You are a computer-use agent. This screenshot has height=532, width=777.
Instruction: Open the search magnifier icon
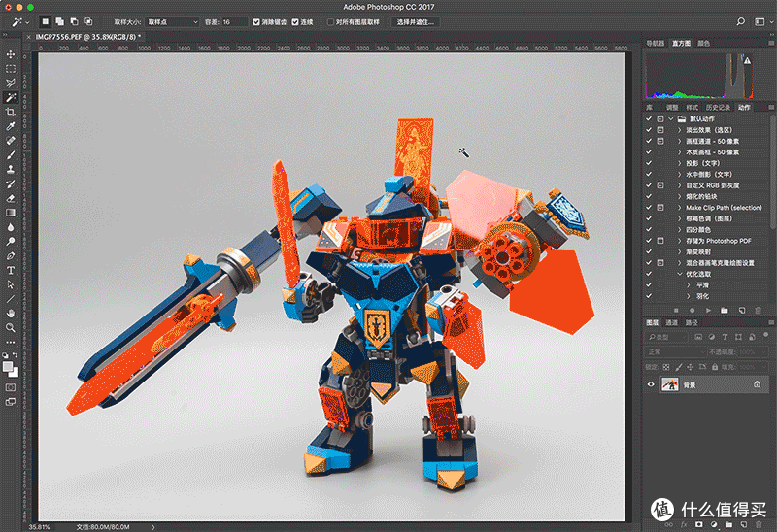point(740,21)
